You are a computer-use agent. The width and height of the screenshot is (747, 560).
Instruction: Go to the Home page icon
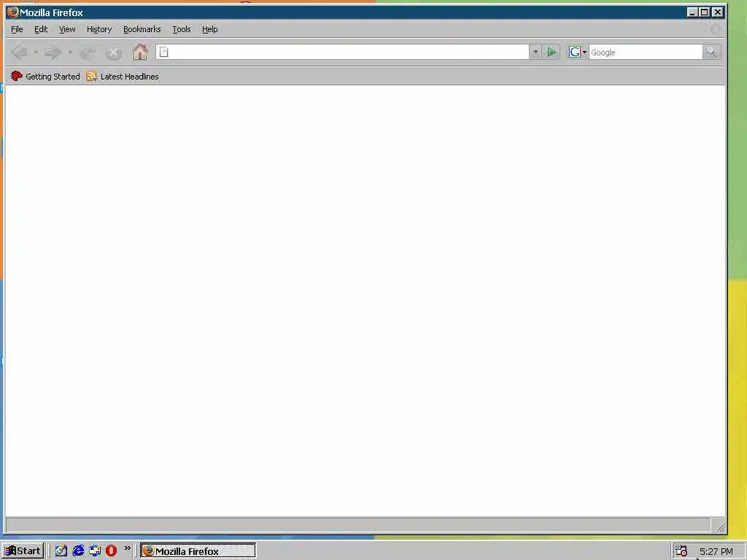point(140,52)
